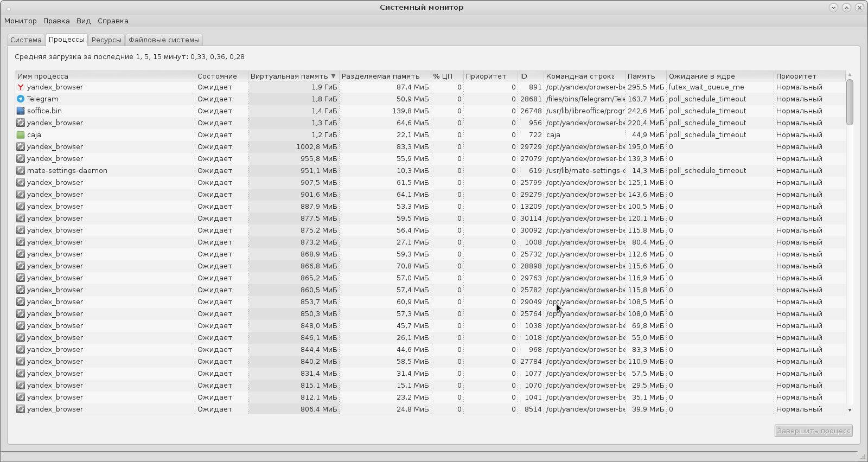Click icon of yandex_browser with ID 30092
This screenshot has height=462, width=868.
coord(21,230)
